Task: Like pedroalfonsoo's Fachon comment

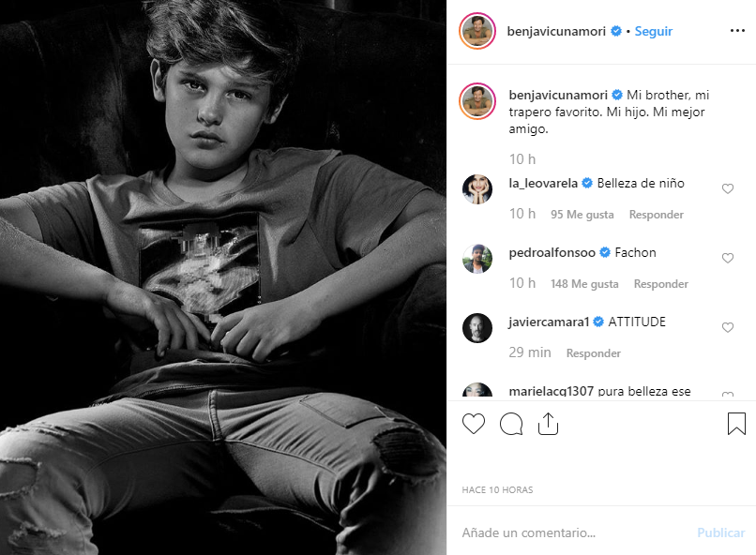Action: (728, 259)
